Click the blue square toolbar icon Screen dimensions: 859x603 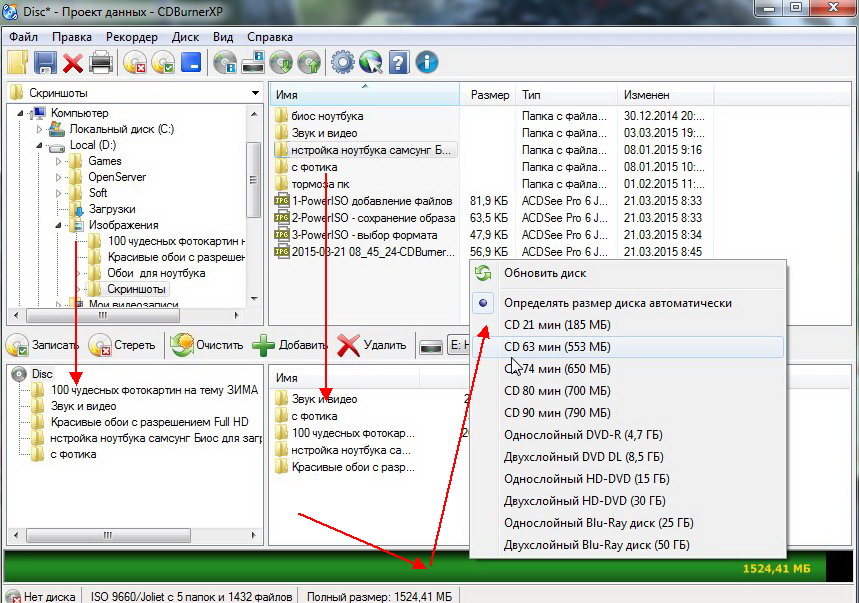point(191,62)
